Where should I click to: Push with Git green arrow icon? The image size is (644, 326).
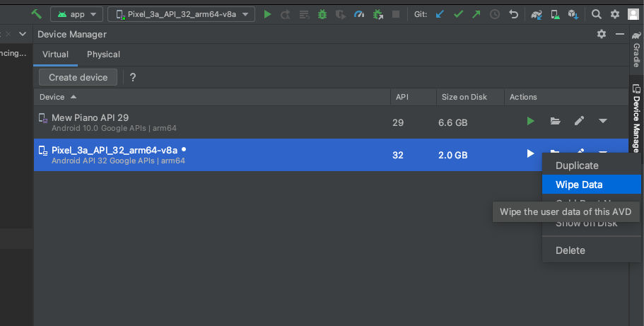coord(476,14)
